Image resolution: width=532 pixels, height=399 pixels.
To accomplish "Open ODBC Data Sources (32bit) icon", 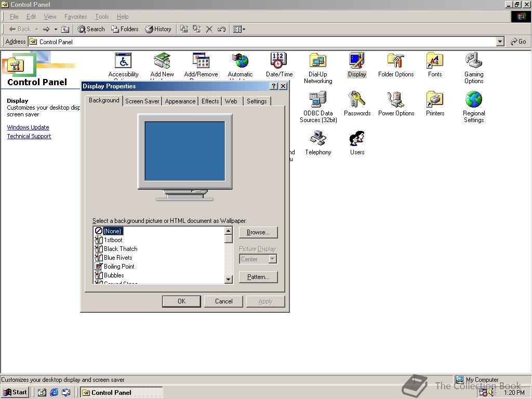I will (x=318, y=100).
